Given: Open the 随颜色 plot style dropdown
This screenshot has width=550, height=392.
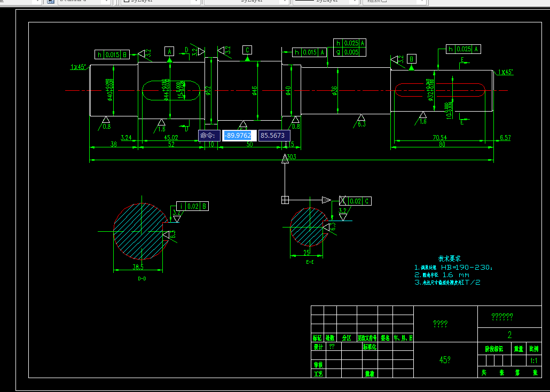Looking at the screenshot, I should pos(396,1).
